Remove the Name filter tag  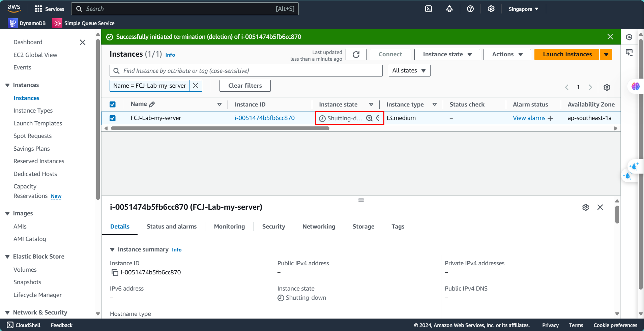tap(196, 86)
